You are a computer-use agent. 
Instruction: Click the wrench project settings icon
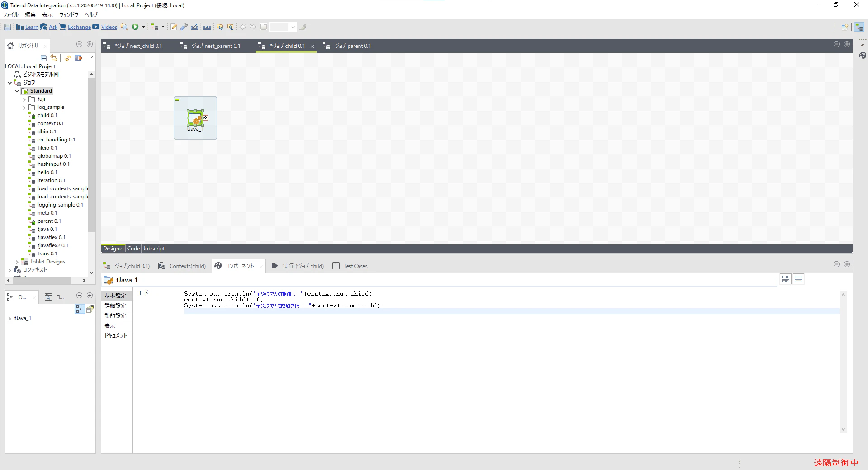click(x=184, y=27)
